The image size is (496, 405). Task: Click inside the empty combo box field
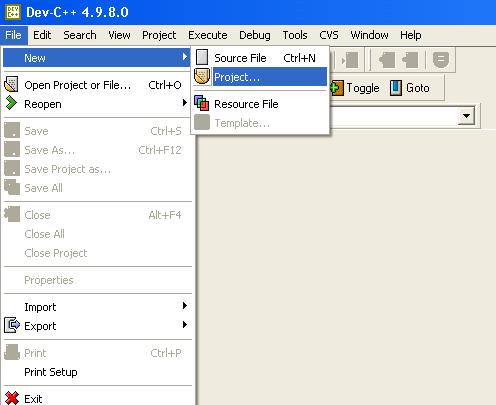pyautogui.click(x=394, y=116)
